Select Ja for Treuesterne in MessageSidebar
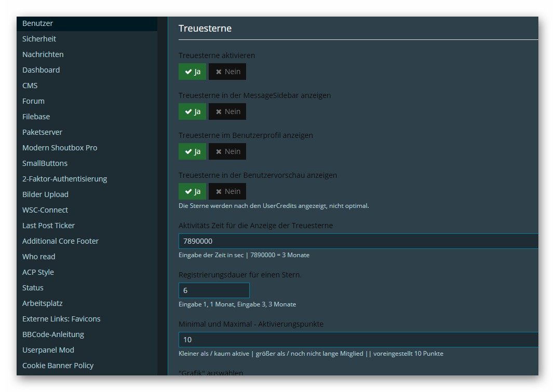The width and height of the screenshot is (555, 392). point(192,111)
